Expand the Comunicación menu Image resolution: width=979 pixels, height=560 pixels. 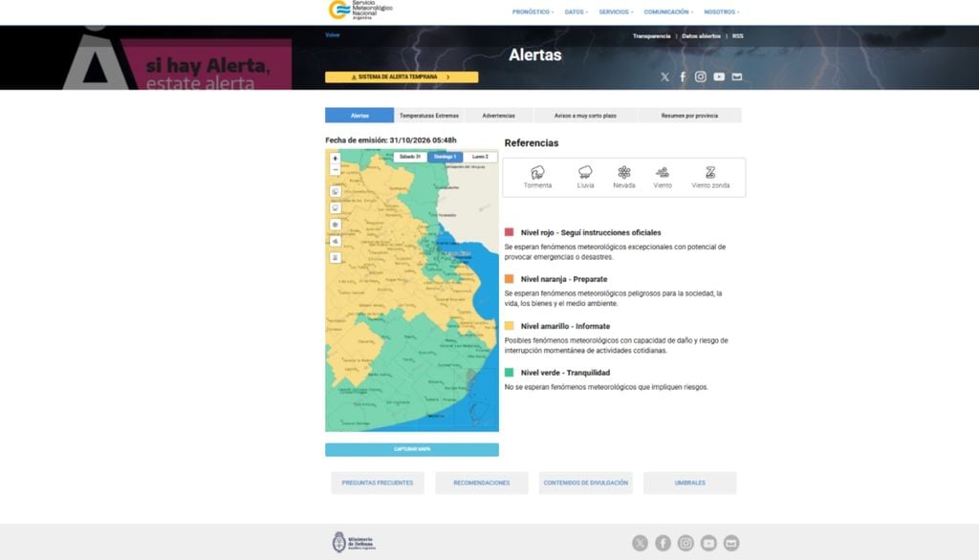[x=668, y=11]
